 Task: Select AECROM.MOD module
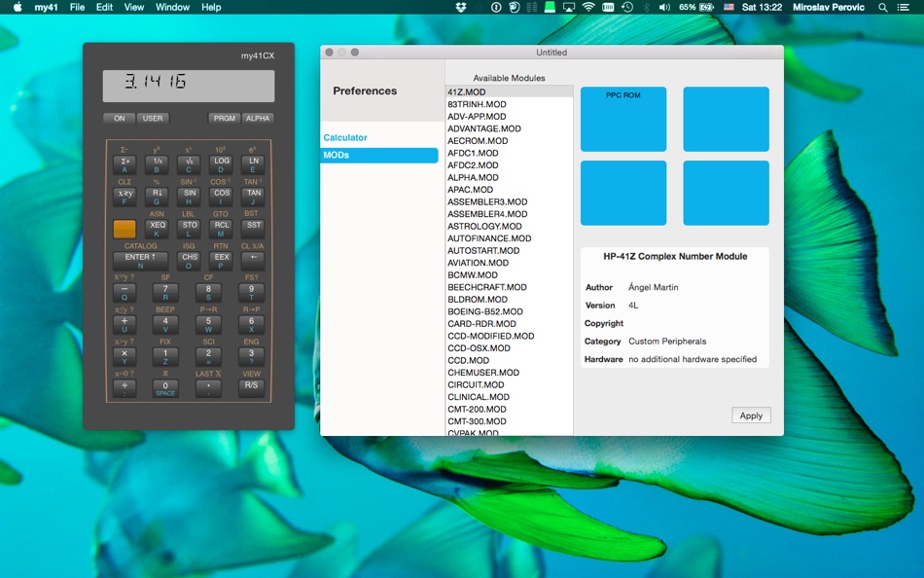tap(509, 140)
